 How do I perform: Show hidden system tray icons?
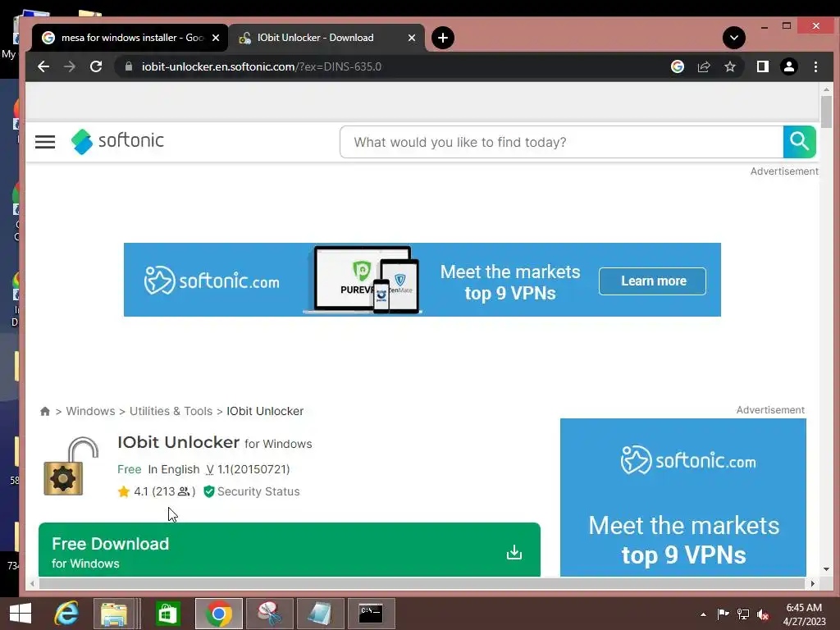pyautogui.click(x=703, y=614)
